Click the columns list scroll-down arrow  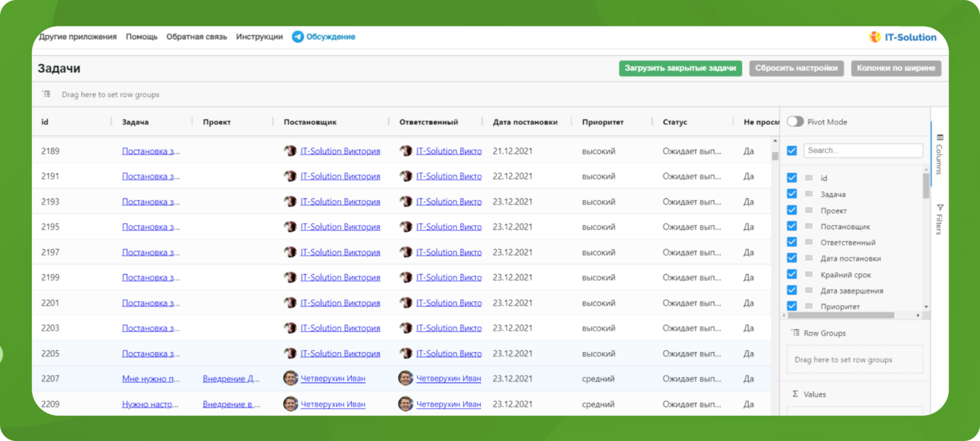point(926,307)
